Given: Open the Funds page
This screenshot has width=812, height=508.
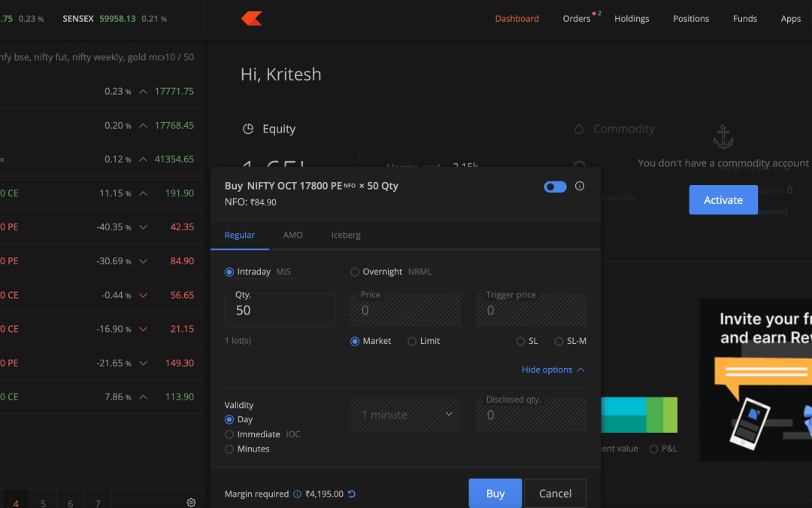Looking at the screenshot, I should pyautogui.click(x=744, y=19).
